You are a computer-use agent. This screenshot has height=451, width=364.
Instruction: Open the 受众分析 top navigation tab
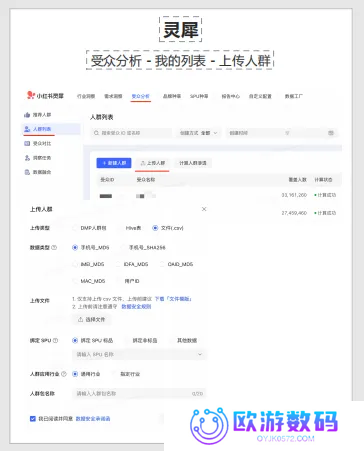[140, 96]
